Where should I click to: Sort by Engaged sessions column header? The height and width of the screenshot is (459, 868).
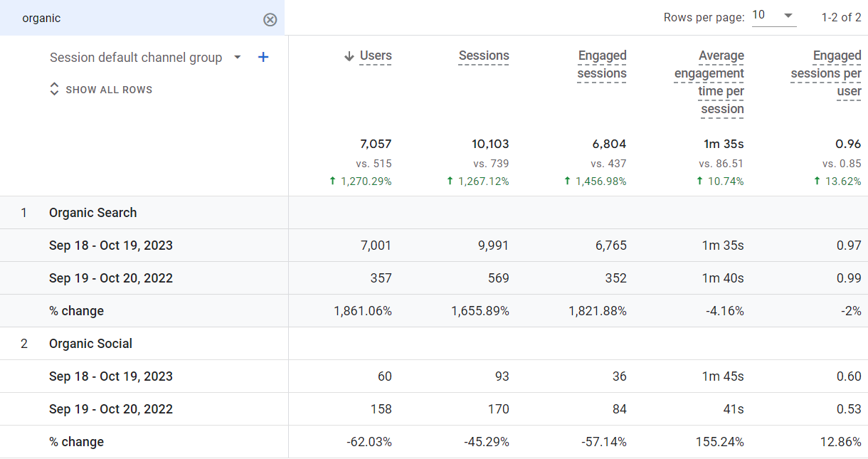click(x=602, y=64)
